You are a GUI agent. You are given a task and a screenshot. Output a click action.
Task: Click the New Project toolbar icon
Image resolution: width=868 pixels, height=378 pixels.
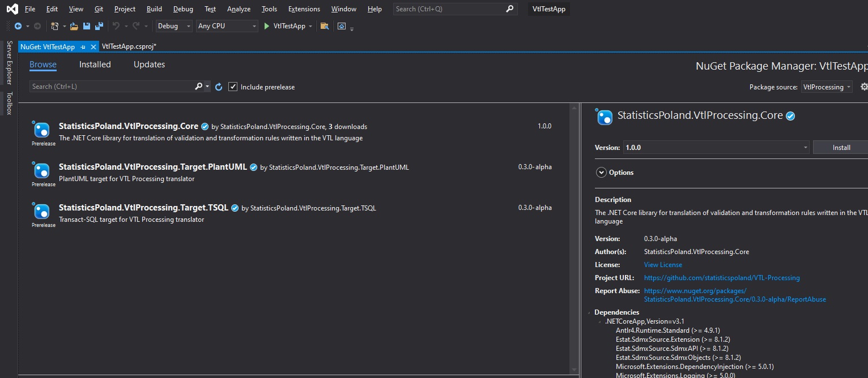(x=54, y=26)
